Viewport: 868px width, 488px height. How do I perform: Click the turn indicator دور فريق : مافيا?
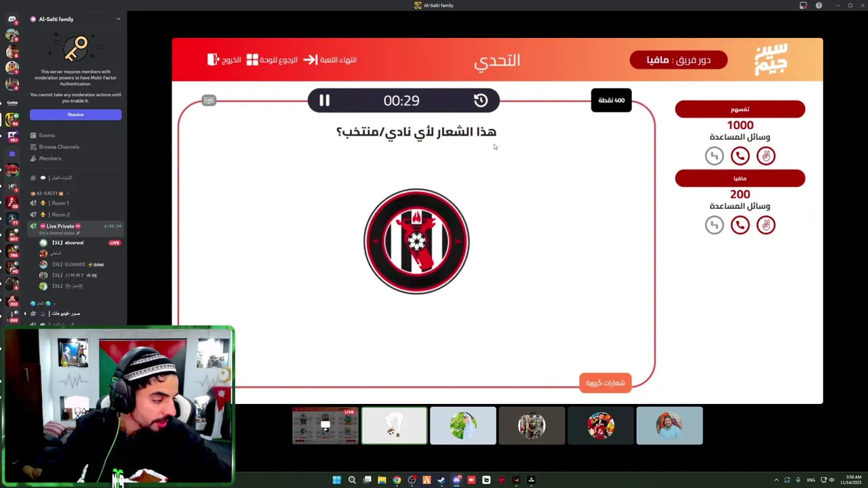(x=678, y=60)
